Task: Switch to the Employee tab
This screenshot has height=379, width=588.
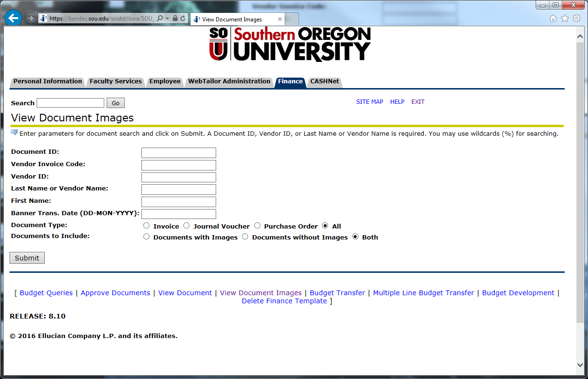Action: 165,81
